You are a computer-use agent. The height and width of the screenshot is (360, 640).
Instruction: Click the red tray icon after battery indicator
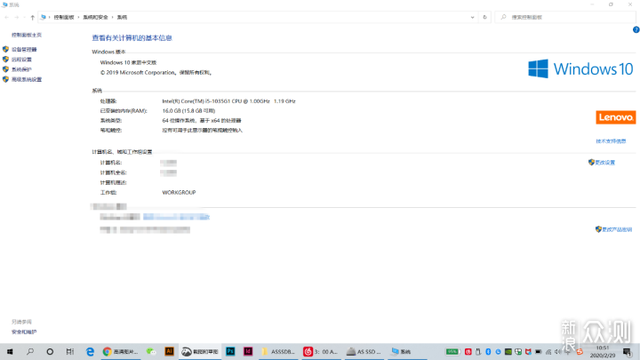pyautogui.click(x=468, y=351)
